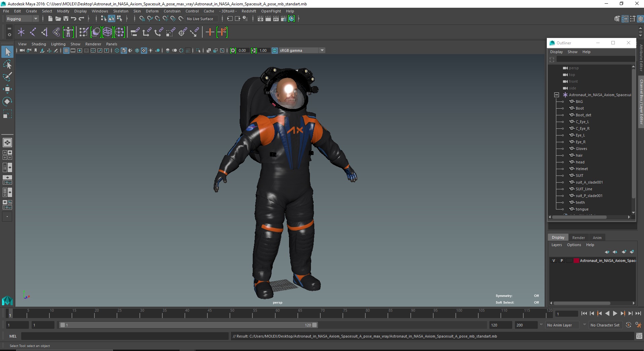
Task: Go to start of playback range
Action: 584,313
